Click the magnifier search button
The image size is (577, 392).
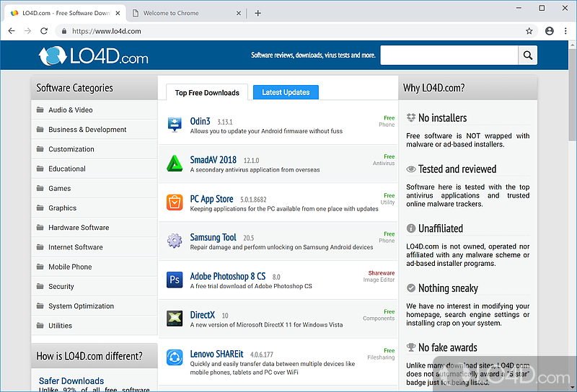coord(528,55)
